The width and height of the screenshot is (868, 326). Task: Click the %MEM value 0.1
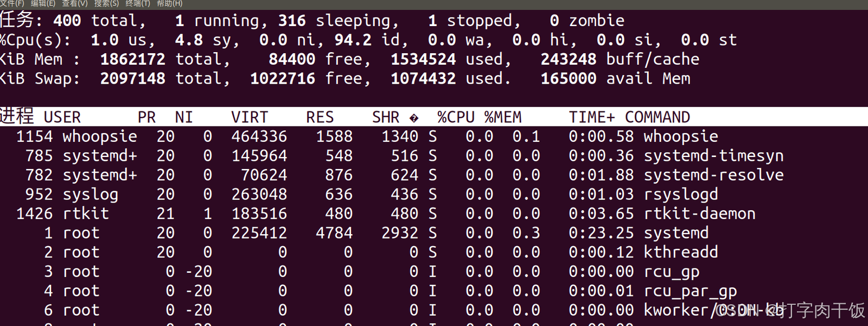point(526,137)
